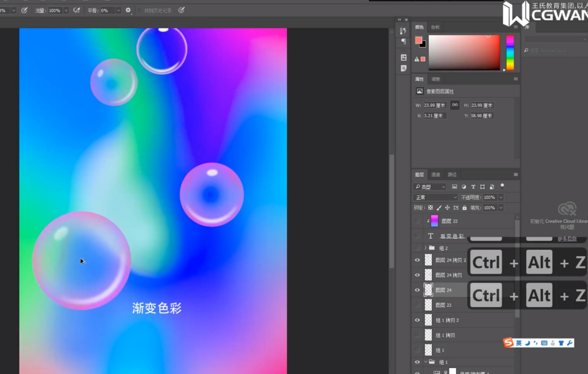The width and height of the screenshot is (588, 374).
Task: Show layer 图层 23
Action: point(417,305)
